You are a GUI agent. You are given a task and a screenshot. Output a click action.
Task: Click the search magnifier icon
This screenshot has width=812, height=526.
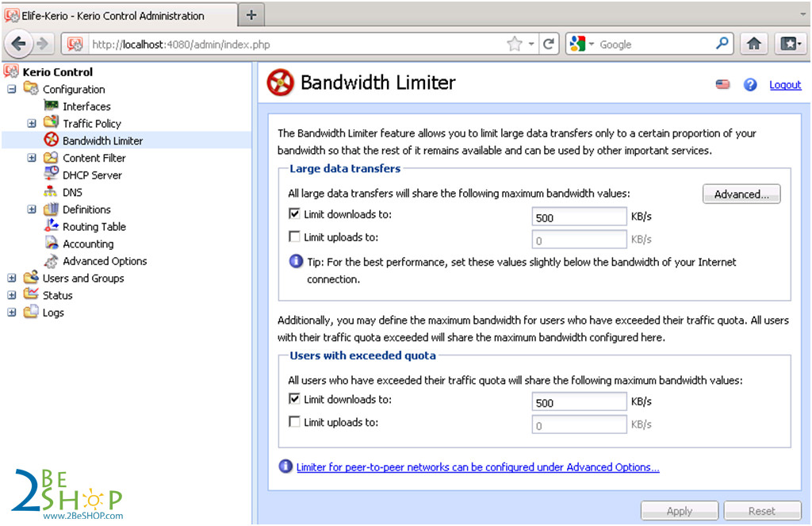click(722, 43)
